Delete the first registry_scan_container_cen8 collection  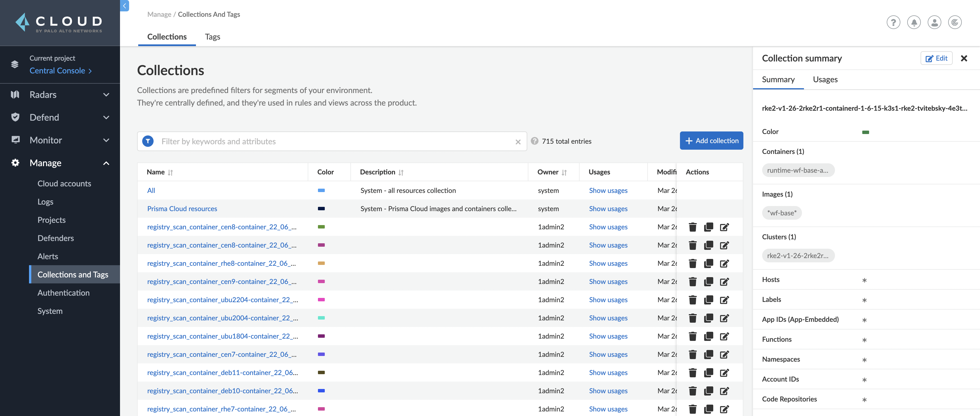click(692, 227)
